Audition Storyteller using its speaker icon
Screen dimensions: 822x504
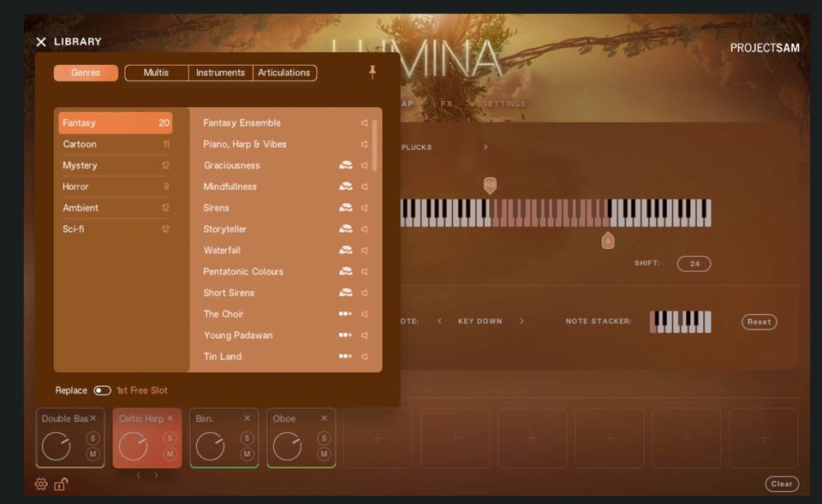(x=364, y=229)
